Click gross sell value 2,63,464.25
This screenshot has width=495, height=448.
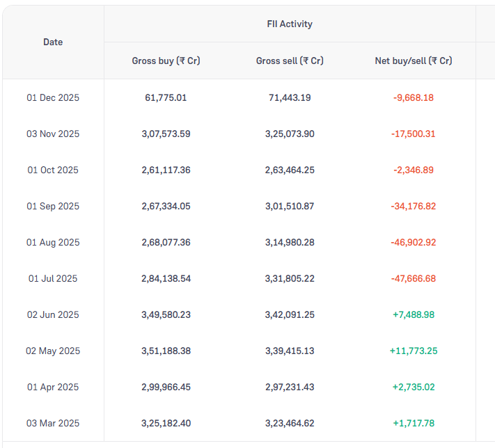(290, 170)
